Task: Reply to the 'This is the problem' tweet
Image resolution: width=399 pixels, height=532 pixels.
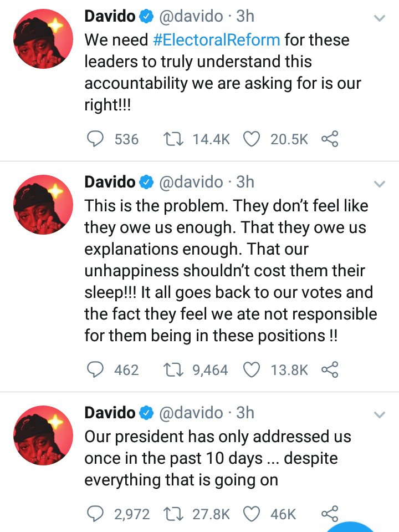Action: [x=98, y=369]
